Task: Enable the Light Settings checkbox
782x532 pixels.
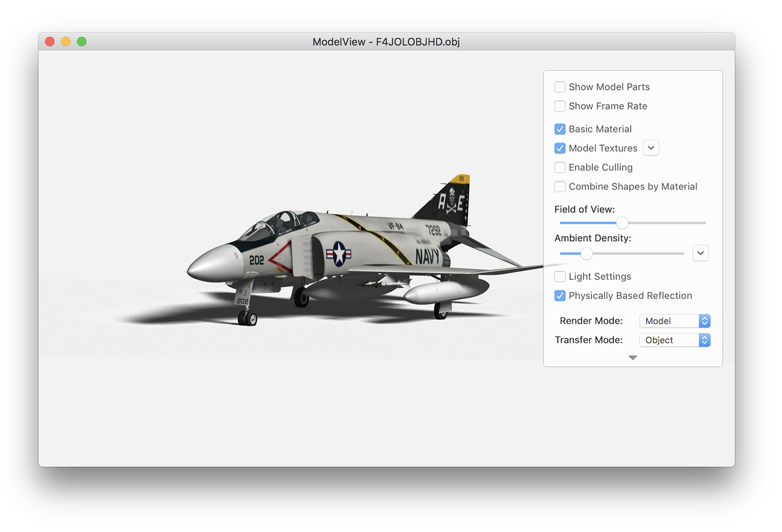Action: pos(560,277)
